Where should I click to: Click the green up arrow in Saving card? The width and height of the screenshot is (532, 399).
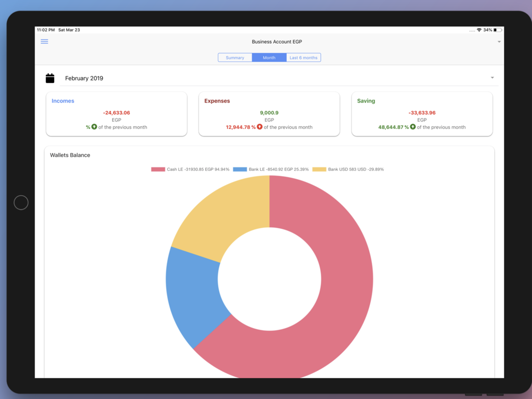(413, 127)
